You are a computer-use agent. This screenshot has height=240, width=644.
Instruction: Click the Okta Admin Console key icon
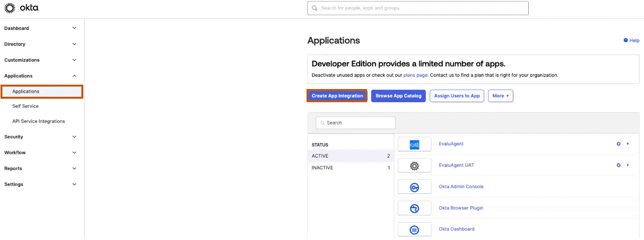(x=414, y=187)
